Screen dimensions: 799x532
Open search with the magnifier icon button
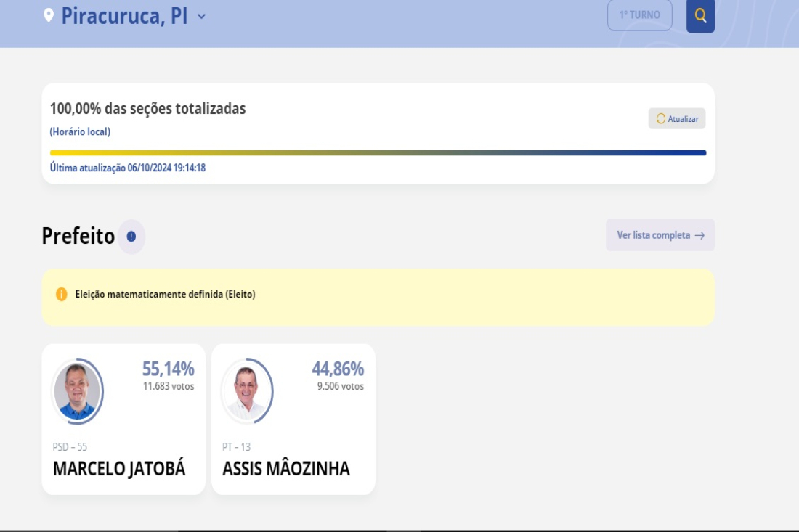(x=700, y=16)
